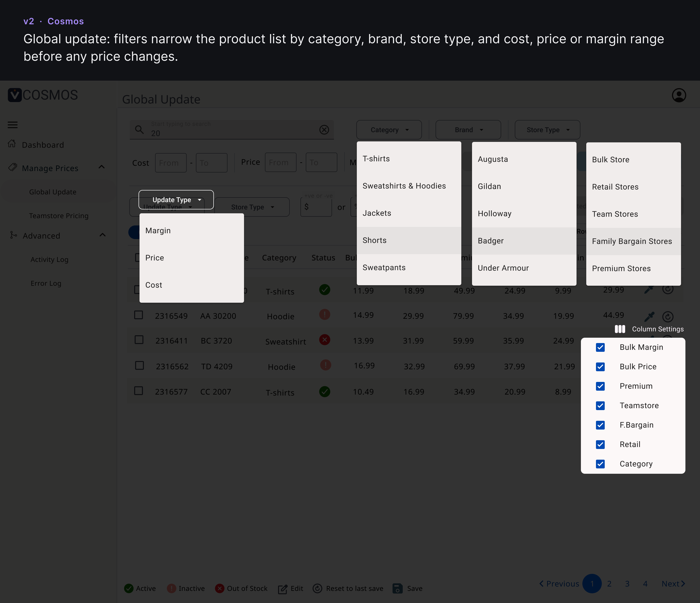Click the Manage Prices tag icon
700x603 pixels.
tap(12, 167)
